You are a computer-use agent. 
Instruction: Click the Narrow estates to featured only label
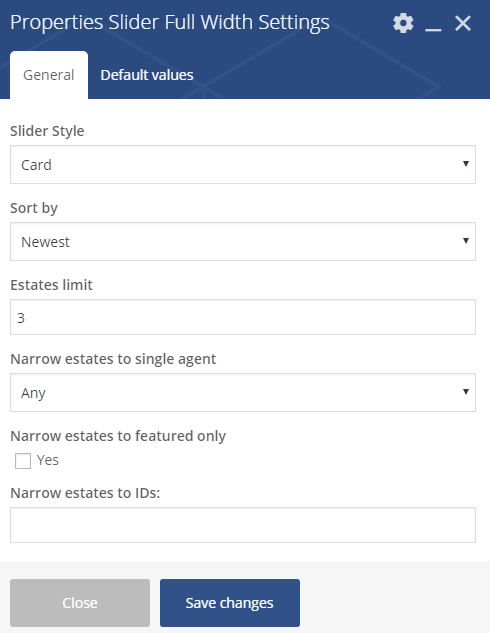click(118, 436)
